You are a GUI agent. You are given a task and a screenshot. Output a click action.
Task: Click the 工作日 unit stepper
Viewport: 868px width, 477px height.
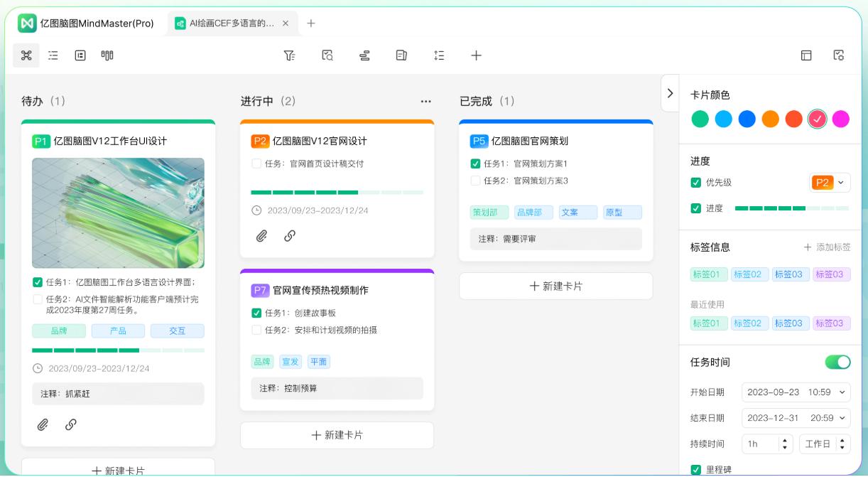coord(842,444)
